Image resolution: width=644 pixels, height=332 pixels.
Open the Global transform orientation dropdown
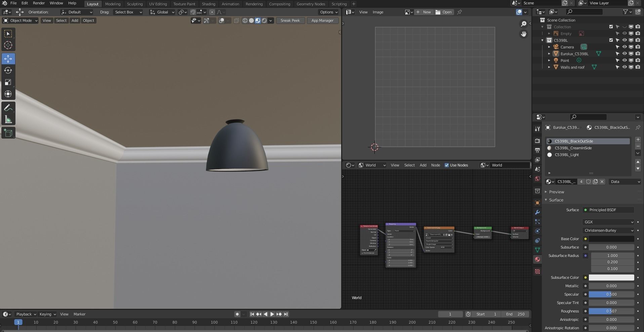[x=162, y=12]
